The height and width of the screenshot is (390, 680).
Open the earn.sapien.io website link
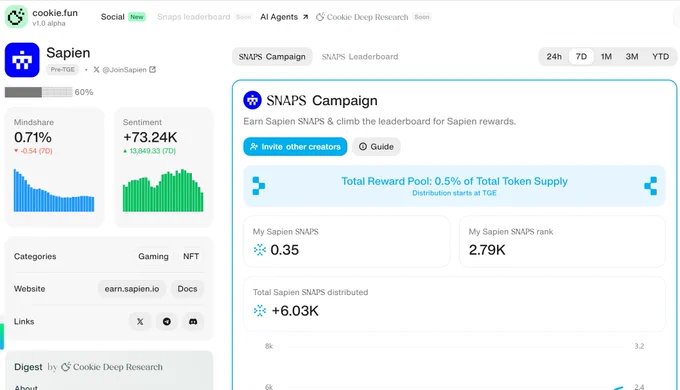point(132,289)
